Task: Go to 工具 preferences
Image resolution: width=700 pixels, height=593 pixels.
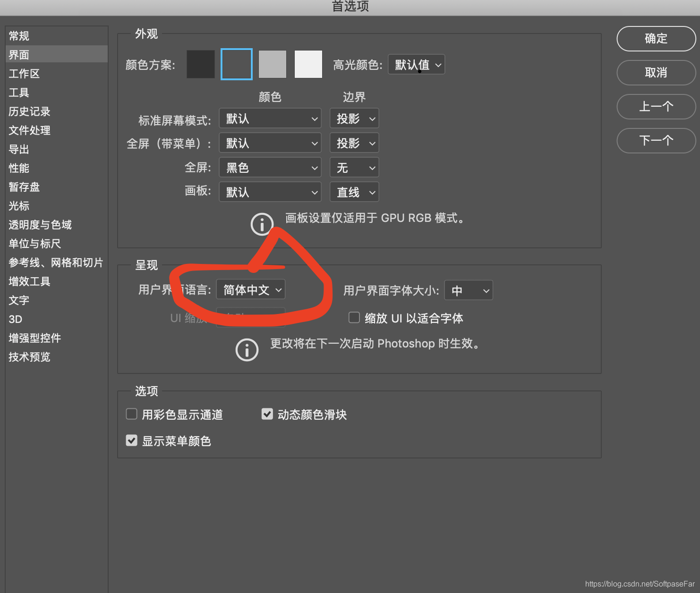Action: coord(57,93)
